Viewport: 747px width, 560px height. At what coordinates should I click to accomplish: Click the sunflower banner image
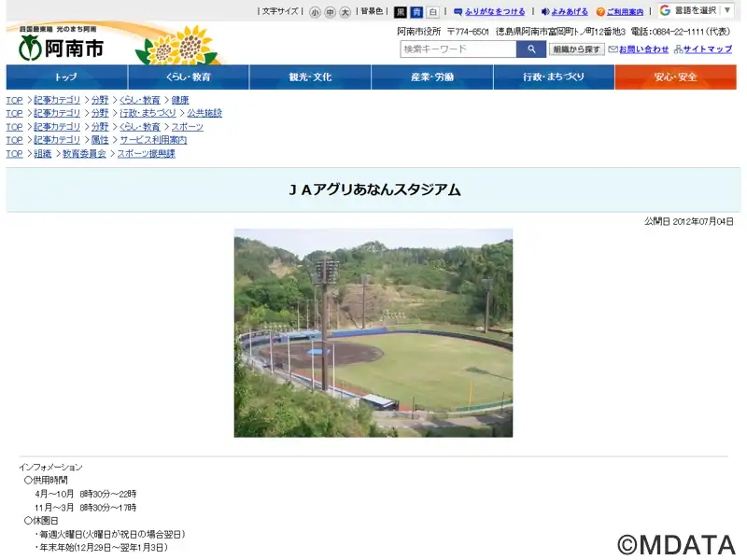pyautogui.click(x=177, y=45)
